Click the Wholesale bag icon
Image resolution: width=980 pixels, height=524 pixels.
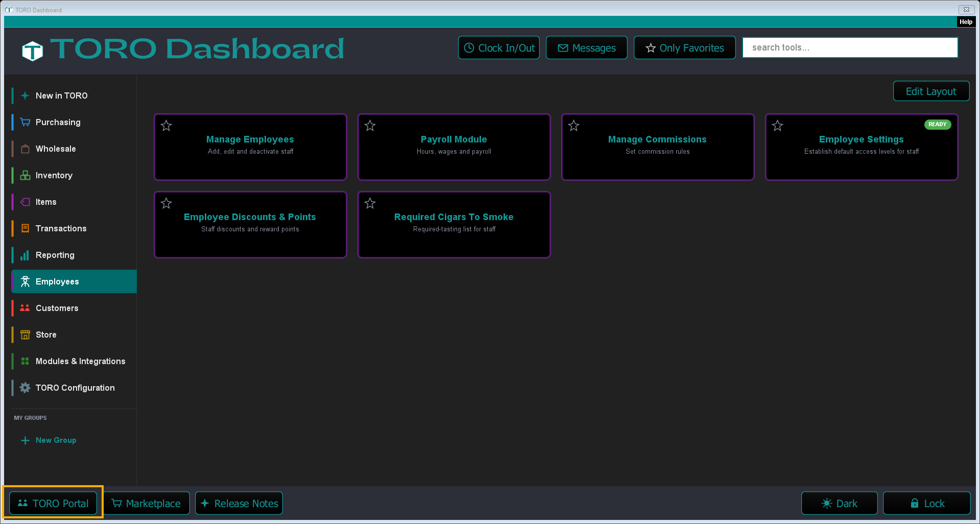25,149
